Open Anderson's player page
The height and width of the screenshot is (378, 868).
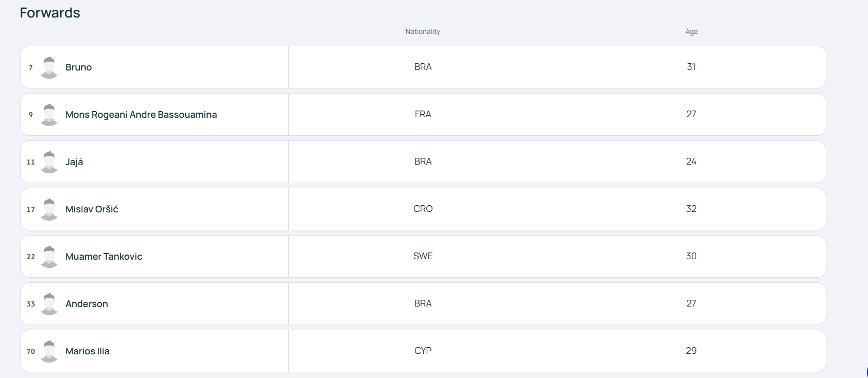click(87, 304)
